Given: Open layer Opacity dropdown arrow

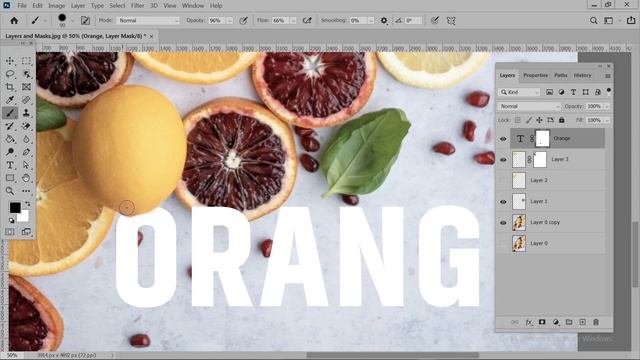Looking at the screenshot, I should [607, 106].
